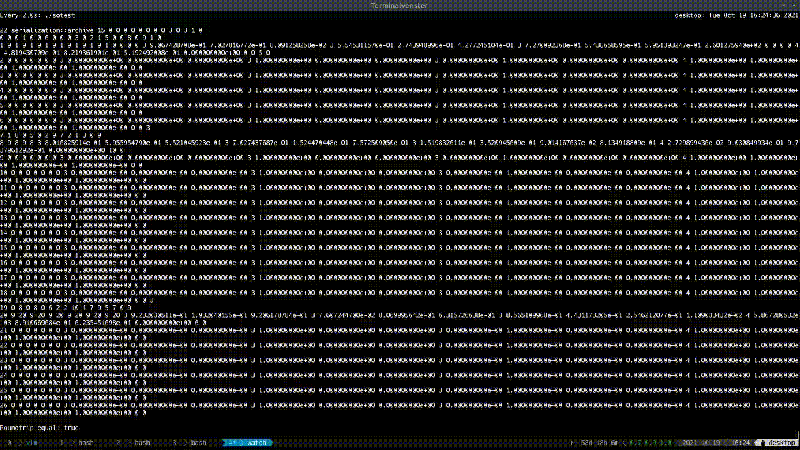Click the desktop date and time header text
This screenshot has width=800, height=450.
click(x=736, y=16)
